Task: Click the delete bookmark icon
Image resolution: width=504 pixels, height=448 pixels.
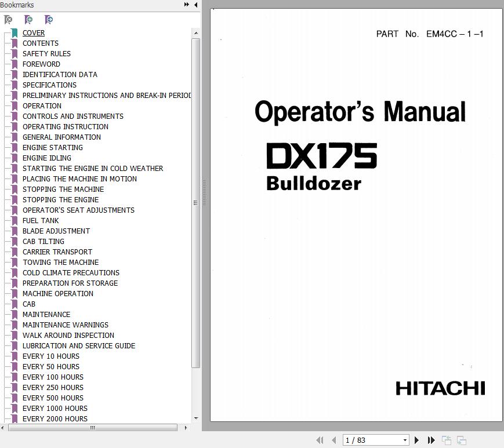Action: 8,20
